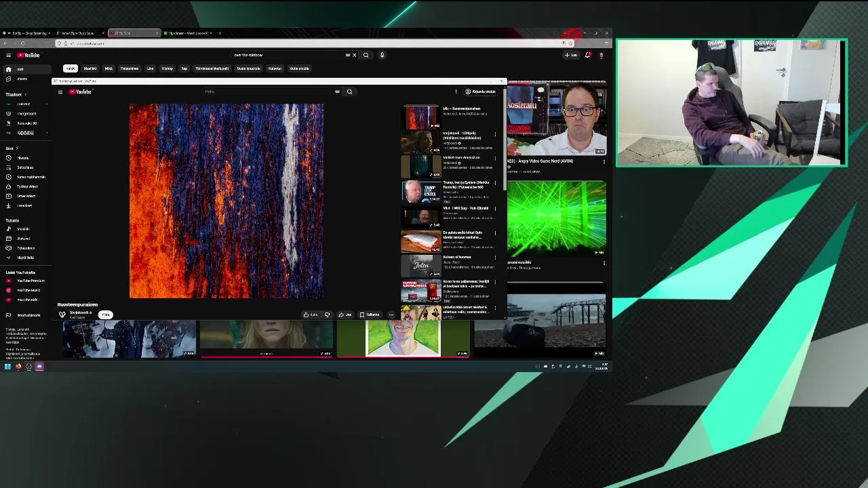Open Tykätyt videot liked videos
Screen dimensions: 868x488
pos(26,186)
